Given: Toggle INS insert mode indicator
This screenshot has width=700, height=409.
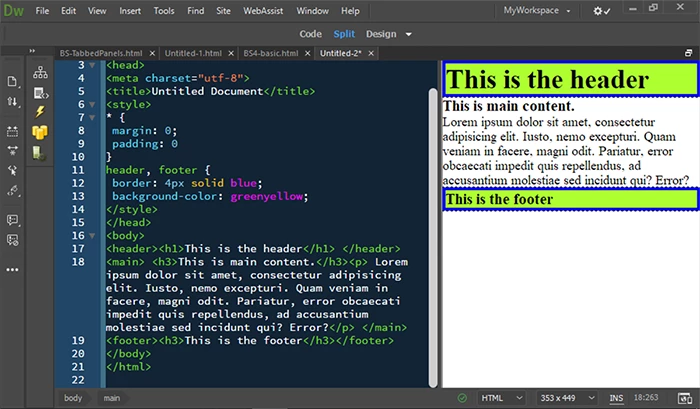Looking at the screenshot, I should click(x=616, y=398).
